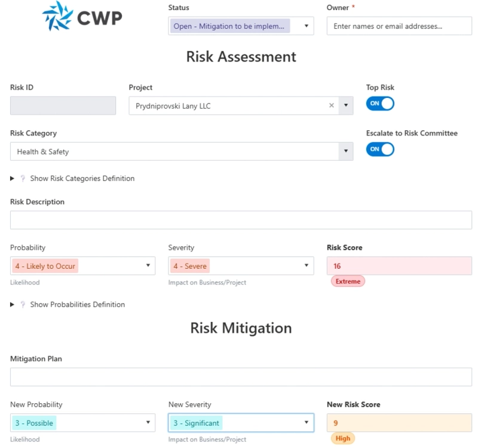Click the Mitigation Plan text field

241,377
